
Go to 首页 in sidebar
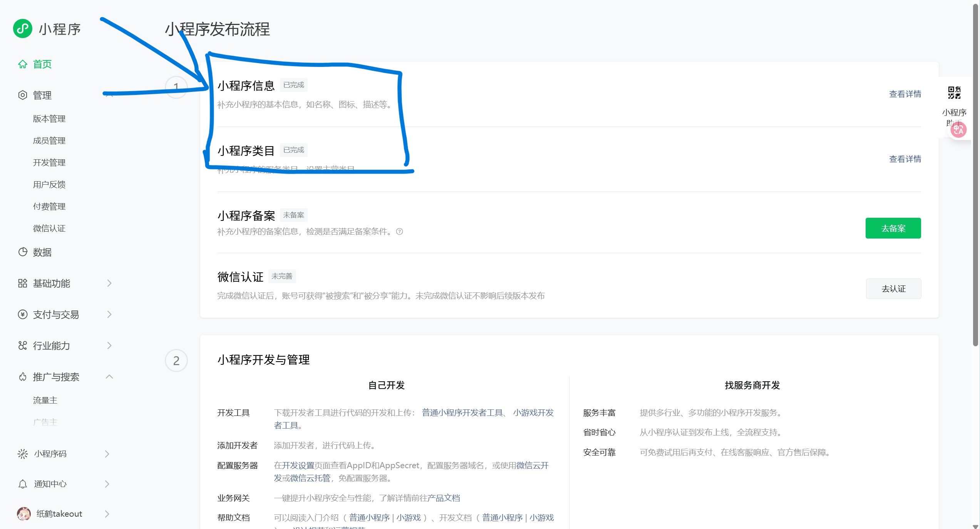pyautogui.click(x=42, y=64)
